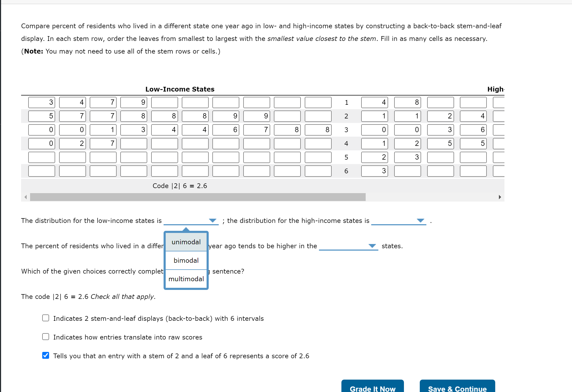Select unimodal from the dropdown list
572x392 pixels.
point(186,242)
